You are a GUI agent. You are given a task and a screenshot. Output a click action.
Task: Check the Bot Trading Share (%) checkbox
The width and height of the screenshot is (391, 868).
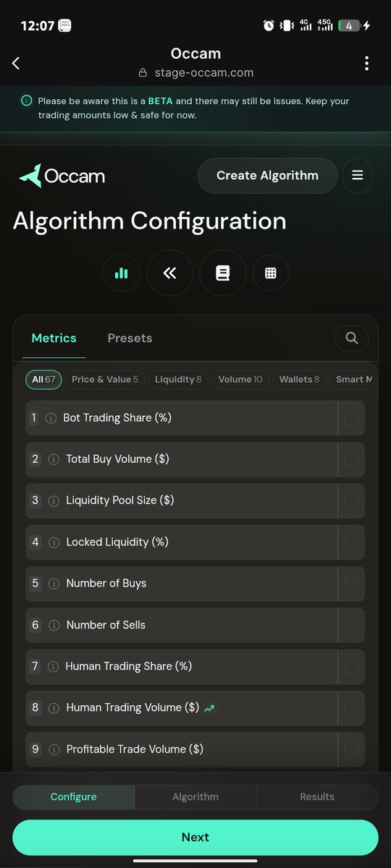(x=351, y=418)
